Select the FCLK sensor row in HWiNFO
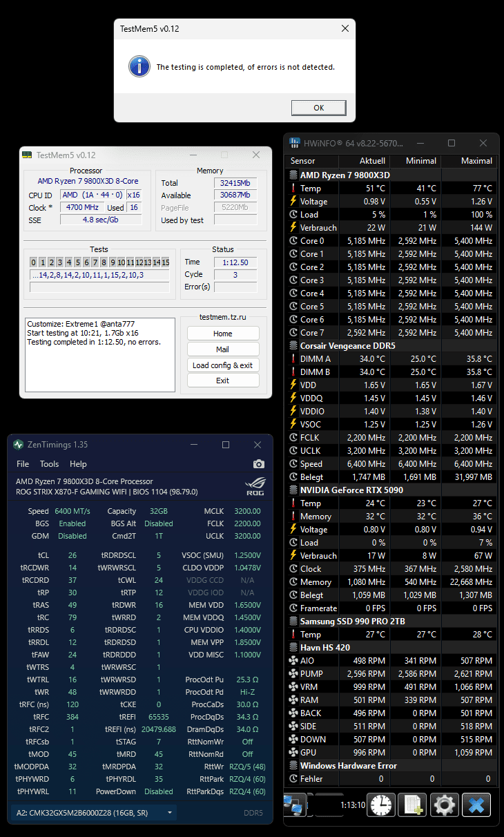 (x=391, y=437)
